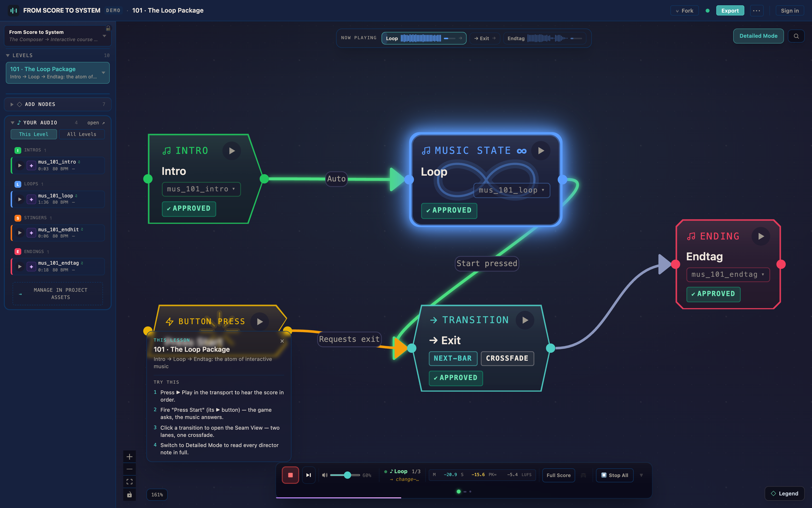Click the Fork button
812x508 pixels.
pos(684,10)
